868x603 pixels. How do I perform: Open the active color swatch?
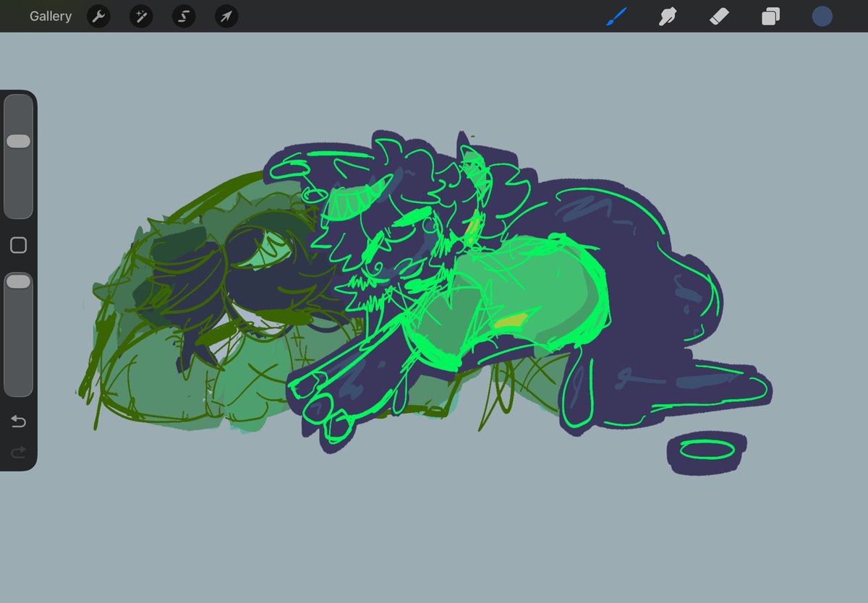tap(822, 17)
